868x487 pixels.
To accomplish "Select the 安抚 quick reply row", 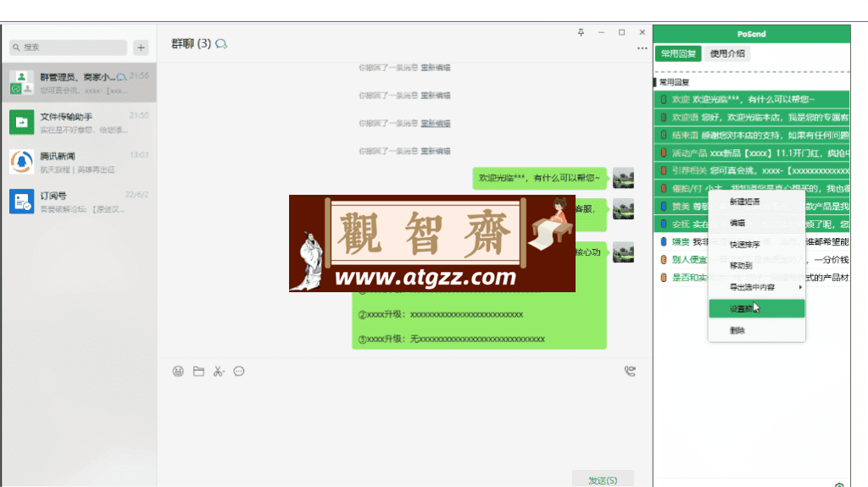I will 753,224.
